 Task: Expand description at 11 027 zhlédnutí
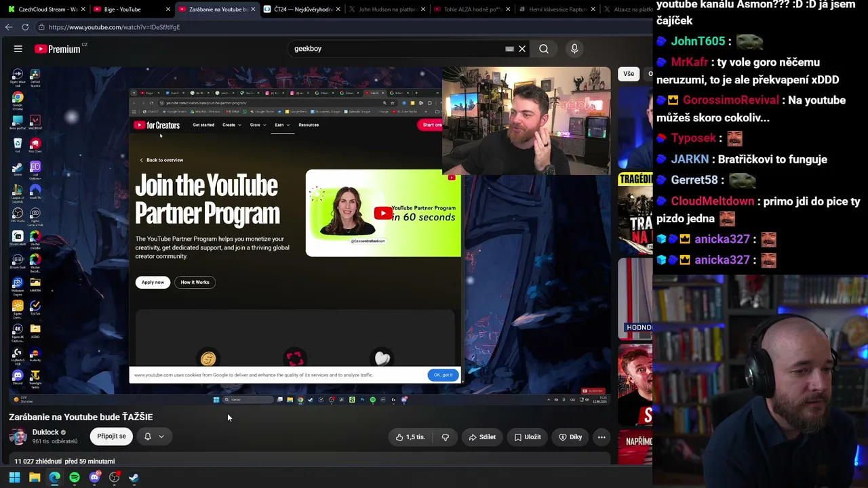(64, 461)
